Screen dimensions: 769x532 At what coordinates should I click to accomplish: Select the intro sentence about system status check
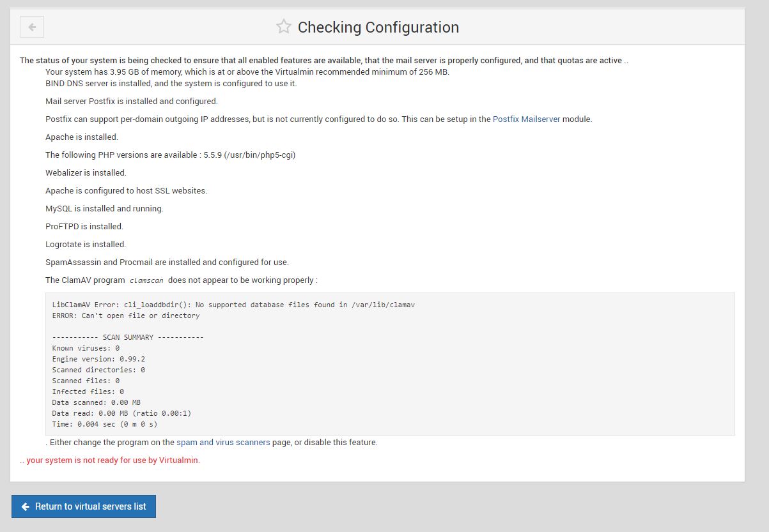[324, 61]
